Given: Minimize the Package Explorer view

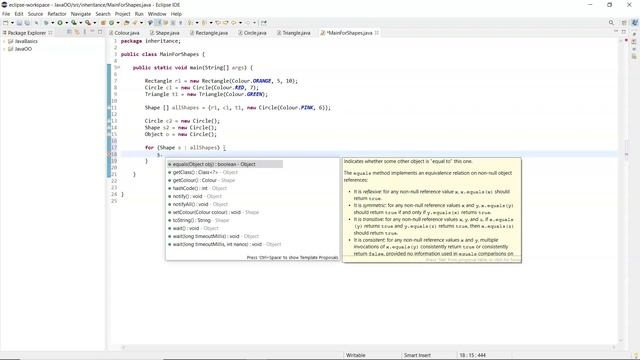Looking at the screenshot, I should pyautogui.click(x=92, y=32).
